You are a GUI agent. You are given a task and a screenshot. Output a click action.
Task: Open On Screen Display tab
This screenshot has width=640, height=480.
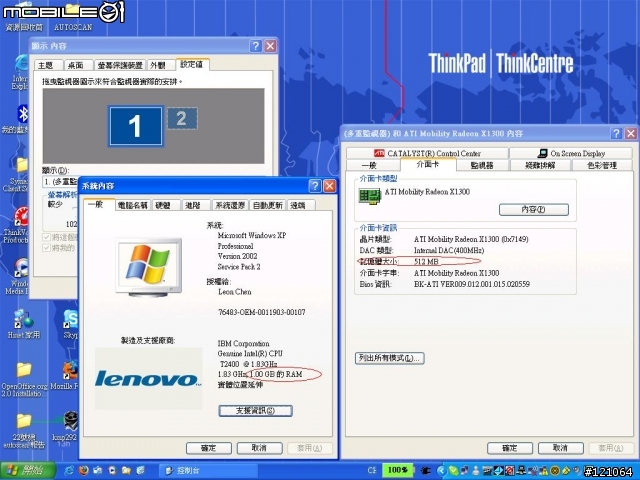click(571, 153)
